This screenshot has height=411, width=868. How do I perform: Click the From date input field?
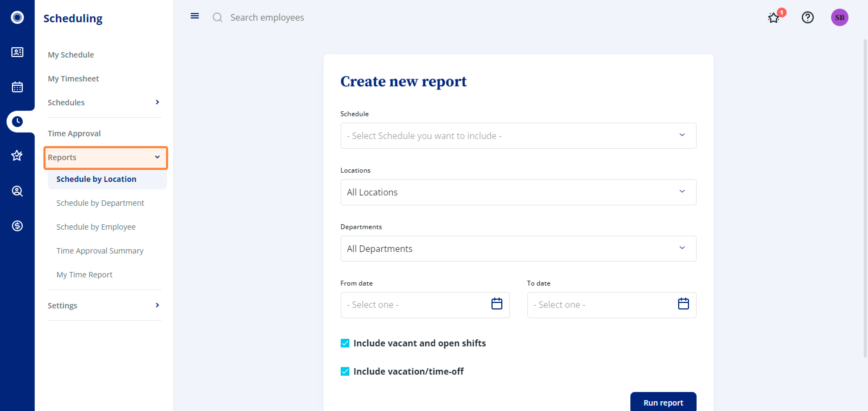(425, 305)
